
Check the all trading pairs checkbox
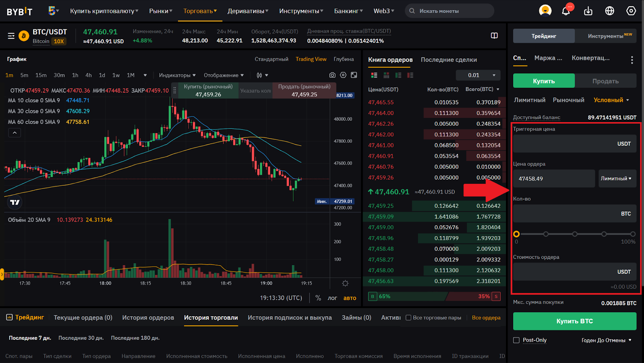(x=409, y=318)
